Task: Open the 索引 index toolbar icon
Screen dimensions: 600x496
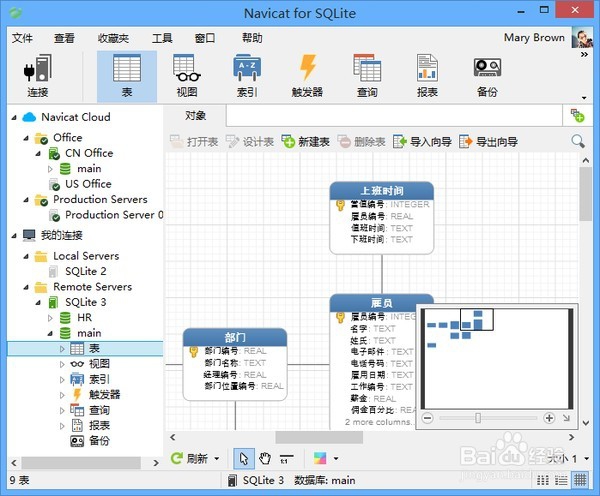Action: (247, 76)
